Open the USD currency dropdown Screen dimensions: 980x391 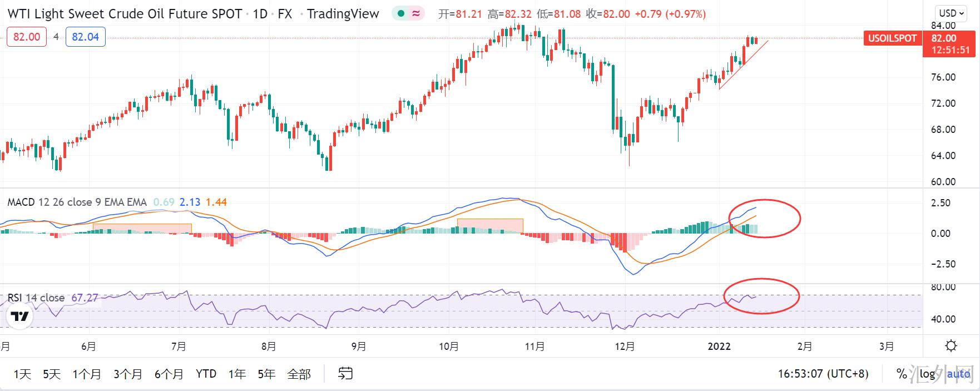coord(951,13)
